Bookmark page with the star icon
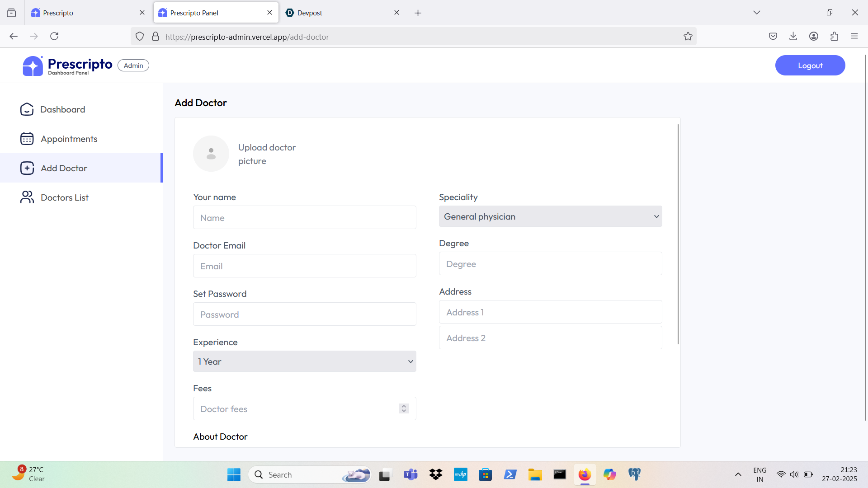The width and height of the screenshot is (868, 488). tap(688, 37)
